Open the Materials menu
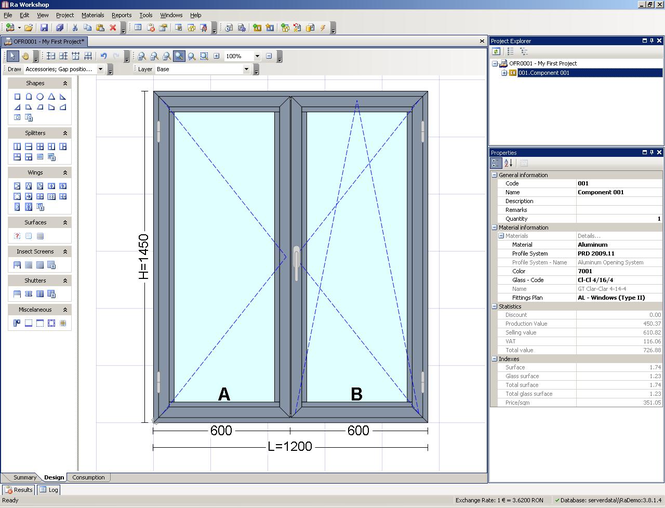This screenshot has width=665, height=508. click(92, 16)
